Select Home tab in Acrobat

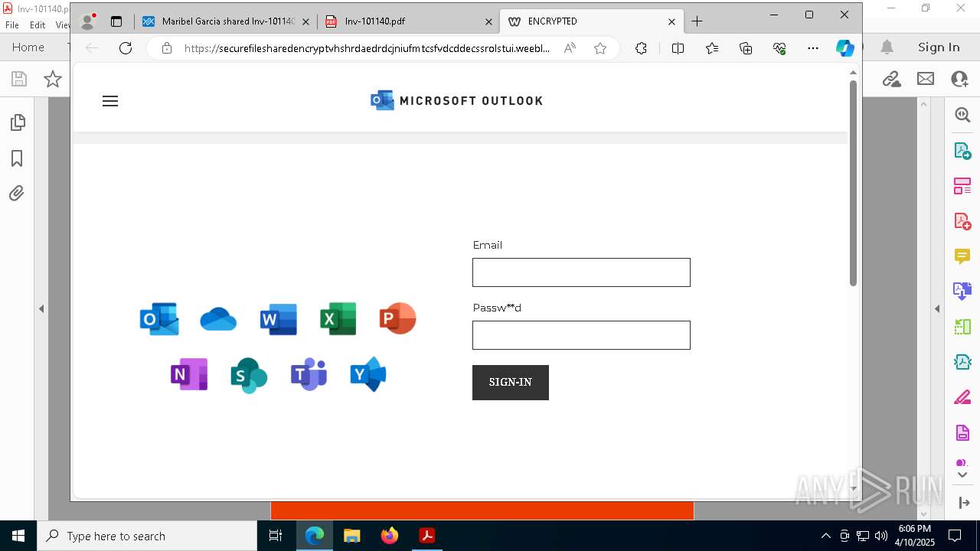[x=28, y=47]
